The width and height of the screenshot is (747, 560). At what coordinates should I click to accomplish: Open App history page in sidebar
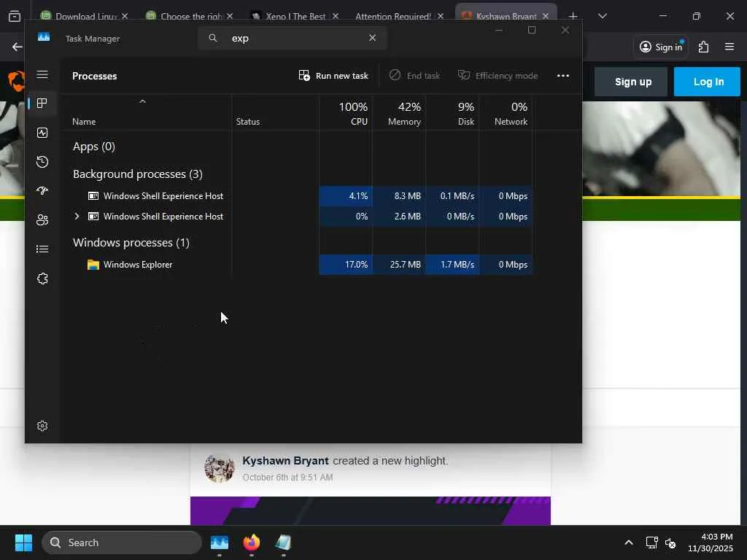(42, 162)
